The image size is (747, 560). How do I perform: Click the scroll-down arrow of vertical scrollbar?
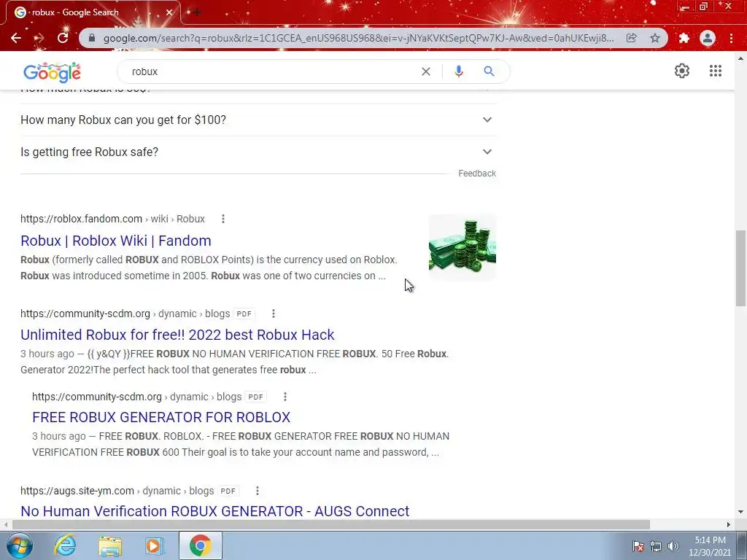coord(740,513)
